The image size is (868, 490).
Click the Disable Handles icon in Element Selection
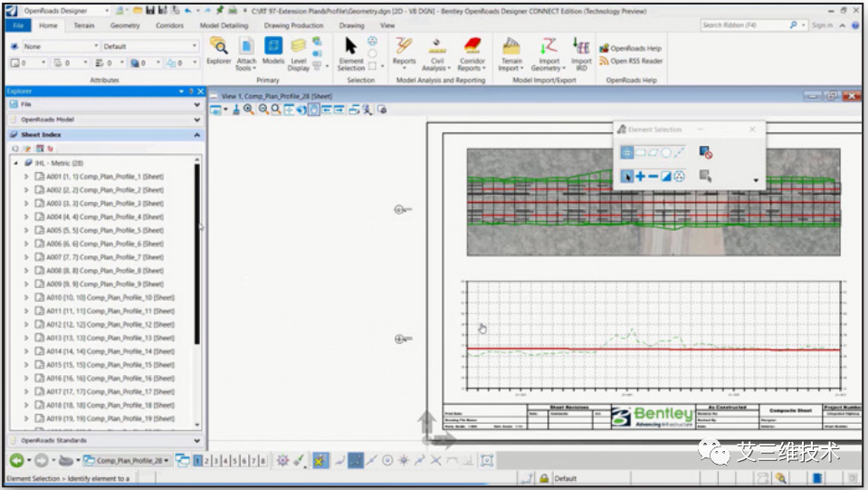705,153
